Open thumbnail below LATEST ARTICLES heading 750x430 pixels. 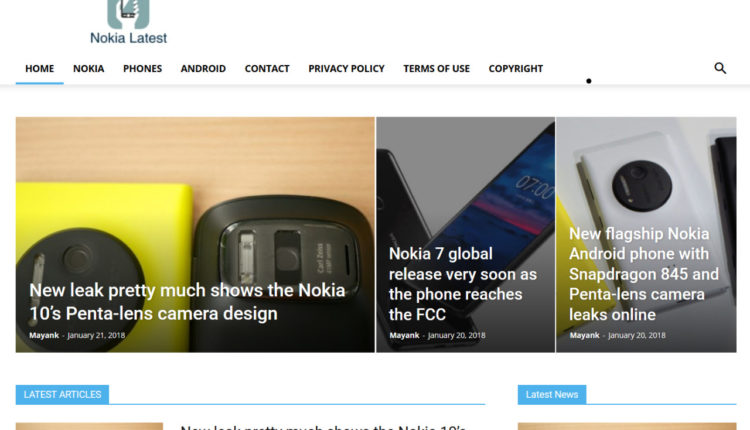click(x=89, y=426)
